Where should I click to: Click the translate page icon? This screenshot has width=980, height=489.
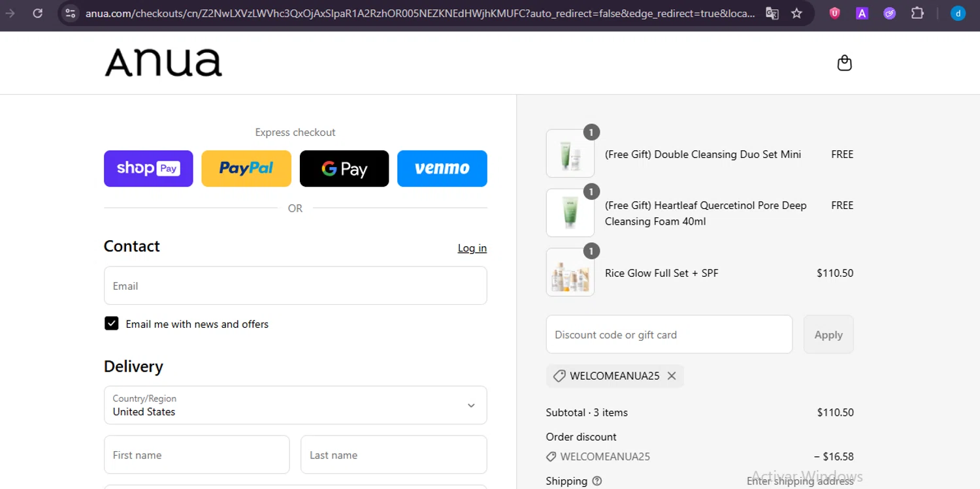(x=772, y=13)
